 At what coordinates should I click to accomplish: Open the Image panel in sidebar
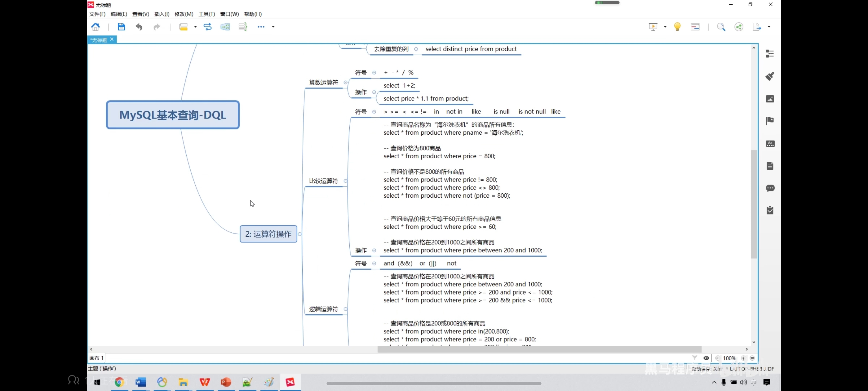point(770,98)
